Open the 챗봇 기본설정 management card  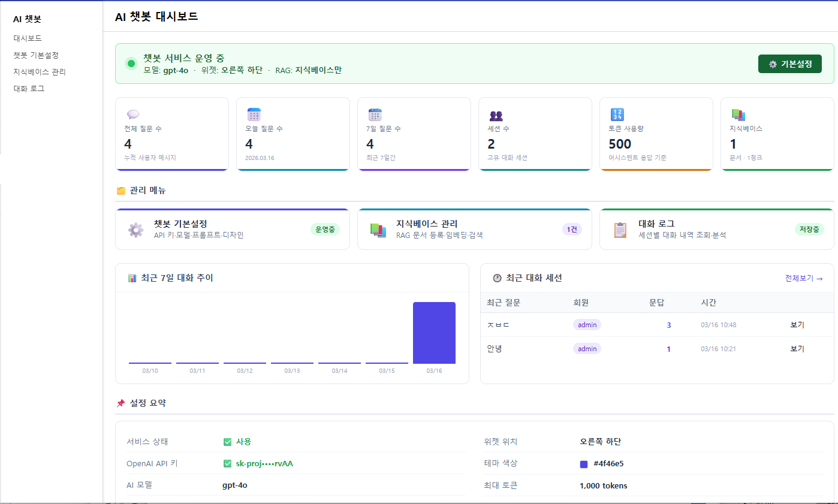pyautogui.click(x=232, y=229)
